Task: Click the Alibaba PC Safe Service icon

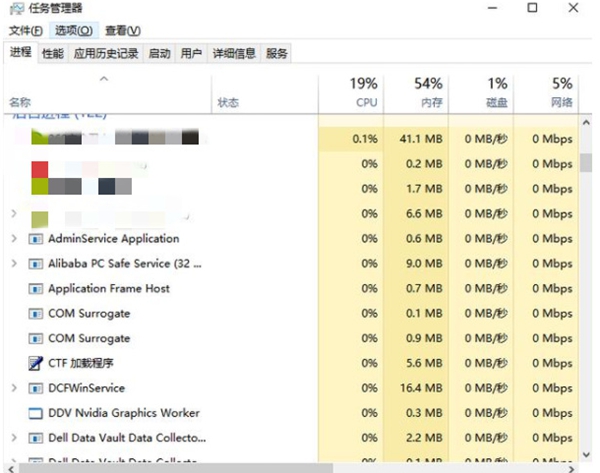Action: tap(36, 264)
